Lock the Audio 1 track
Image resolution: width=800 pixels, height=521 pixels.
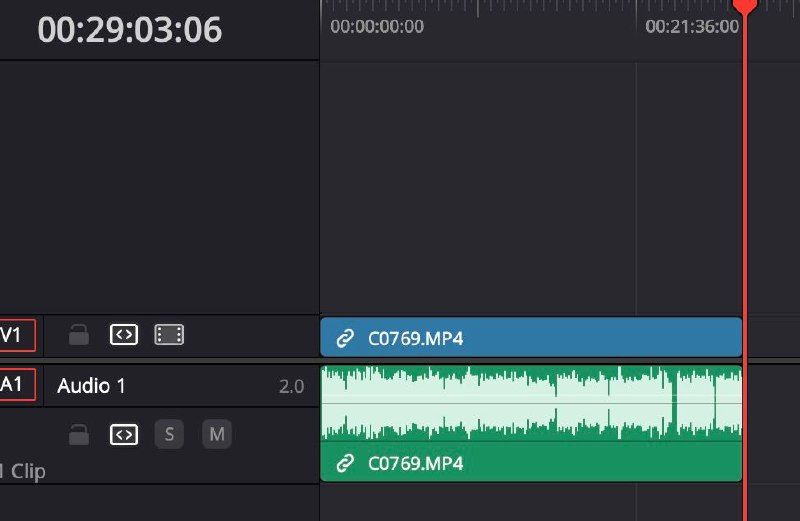click(x=79, y=434)
